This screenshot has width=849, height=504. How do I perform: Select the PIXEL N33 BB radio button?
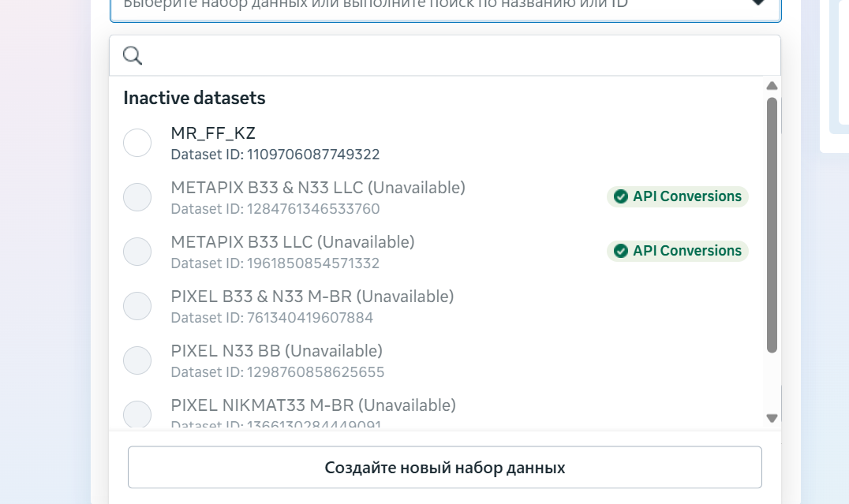pyautogui.click(x=137, y=360)
